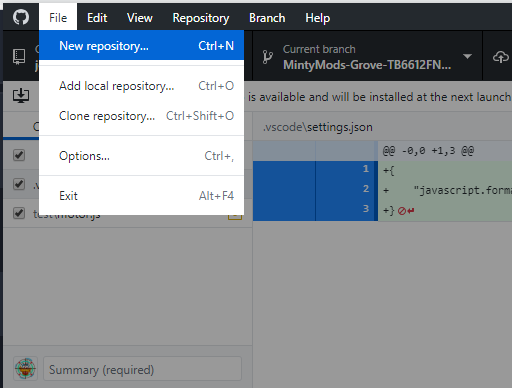Viewport: 512px width, 388px height.
Task: Toggle the select-all changed files checkbox
Action: click(x=19, y=155)
